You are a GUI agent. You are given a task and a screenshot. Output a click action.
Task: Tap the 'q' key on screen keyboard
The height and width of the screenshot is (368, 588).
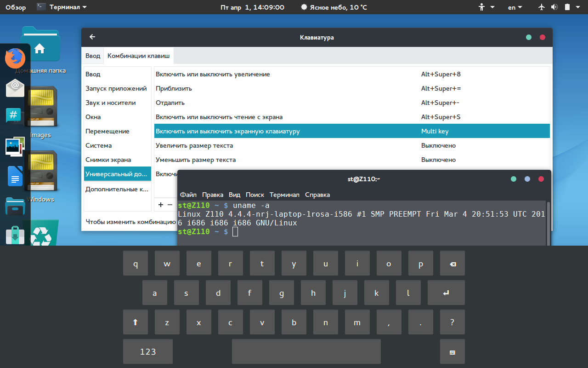tap(136, 263)
